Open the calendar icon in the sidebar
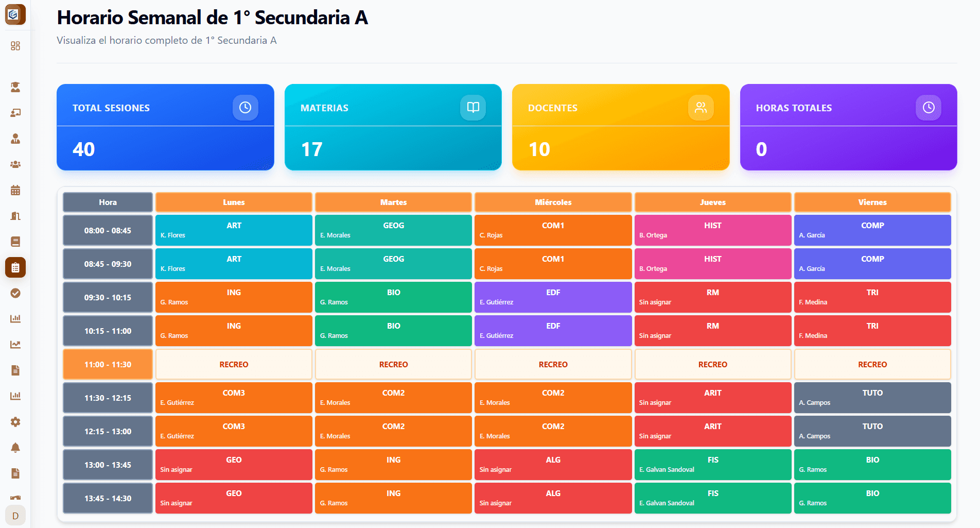This screenshot has height=528, width=980. 15,190
